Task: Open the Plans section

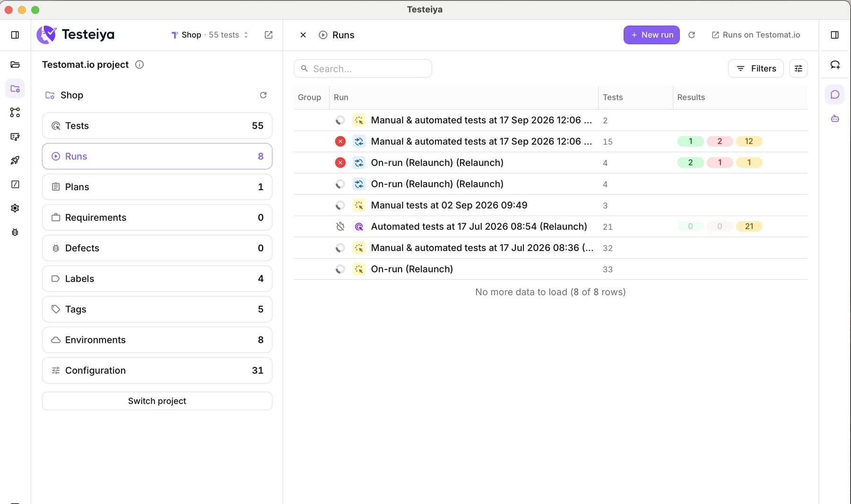Action: pos(157,187)
